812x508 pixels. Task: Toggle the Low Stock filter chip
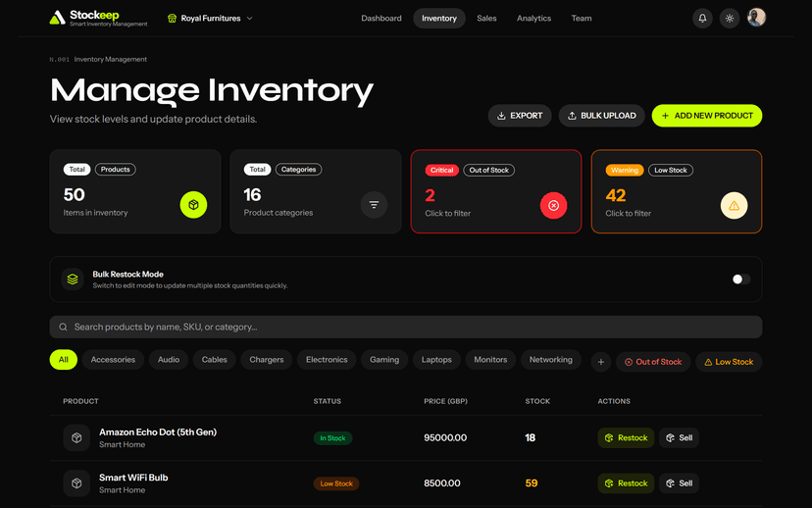[728, 362]
